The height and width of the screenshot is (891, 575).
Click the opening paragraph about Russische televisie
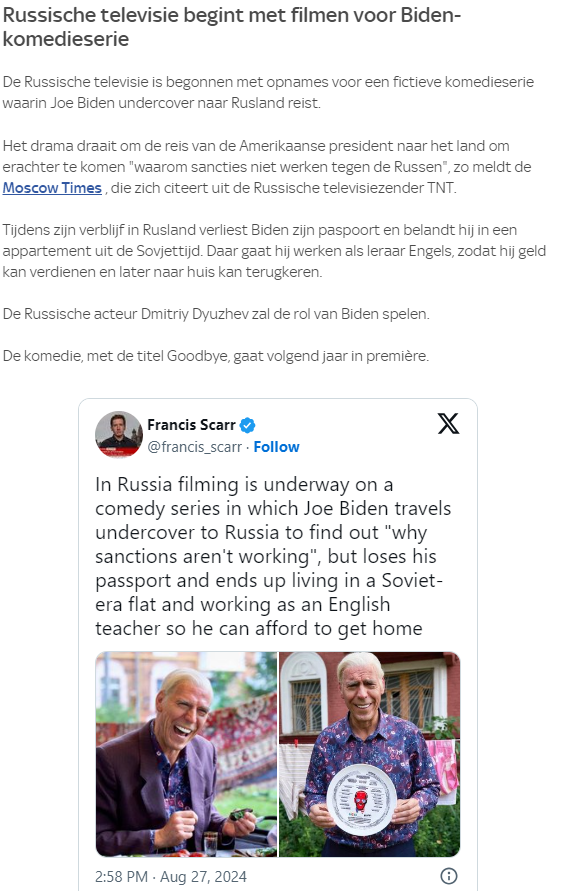[x=268, y=93]
